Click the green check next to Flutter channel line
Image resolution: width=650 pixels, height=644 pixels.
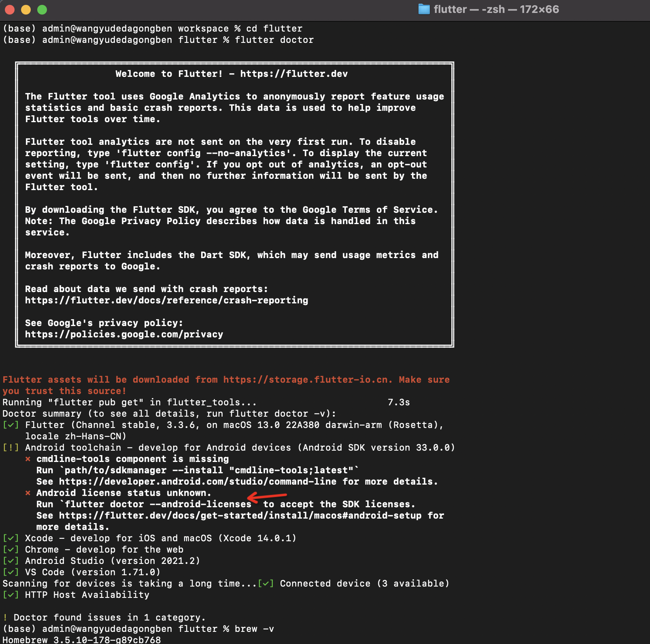pyautogui.click(x=11, y=425)
